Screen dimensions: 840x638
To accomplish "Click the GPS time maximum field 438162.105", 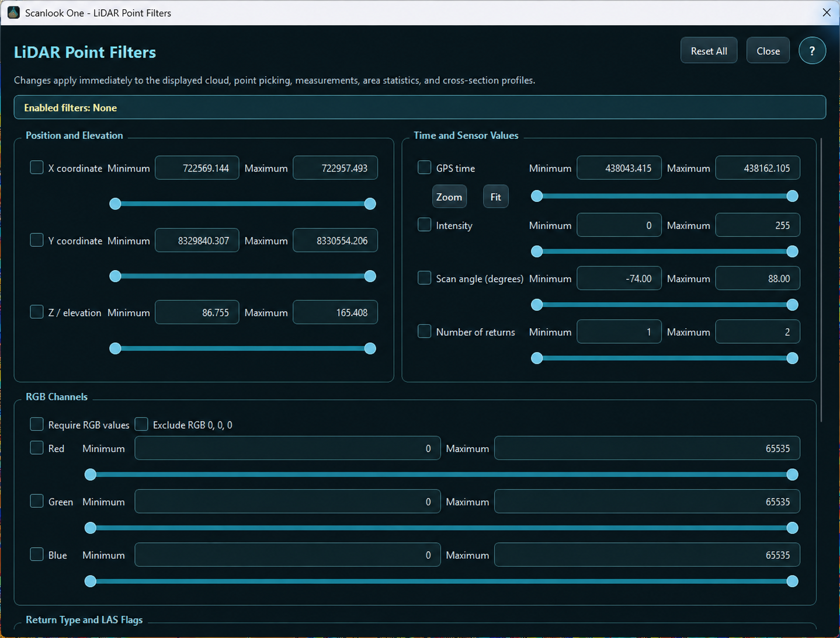I will pos(758,168).
